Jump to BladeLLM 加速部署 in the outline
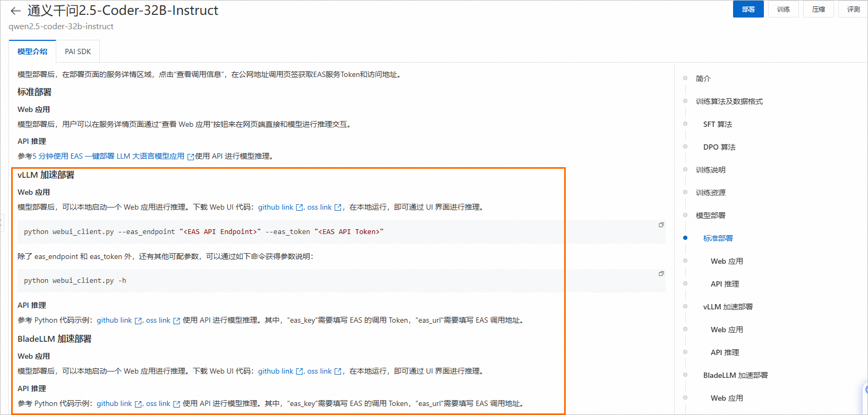The height and width of the screenshot is (415, 868). pyautogui.click(x=735, y=375)
